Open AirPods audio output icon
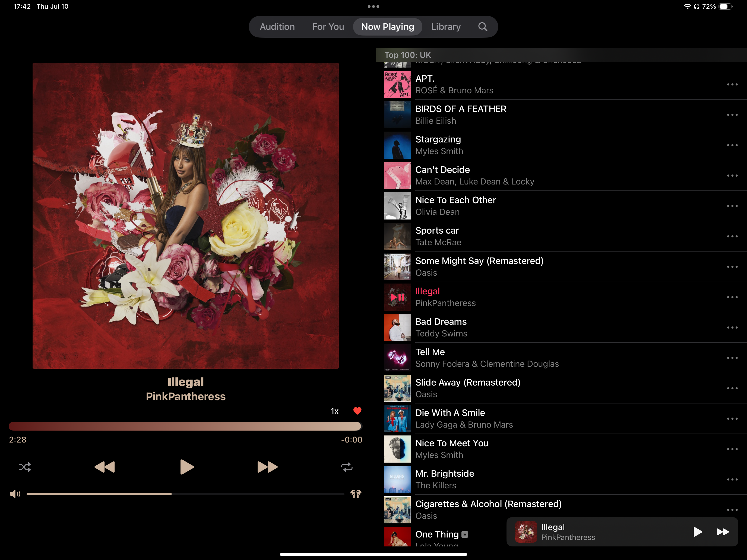Image resolution: width=747 pixels, height=560 pixels. pos(356,494)
